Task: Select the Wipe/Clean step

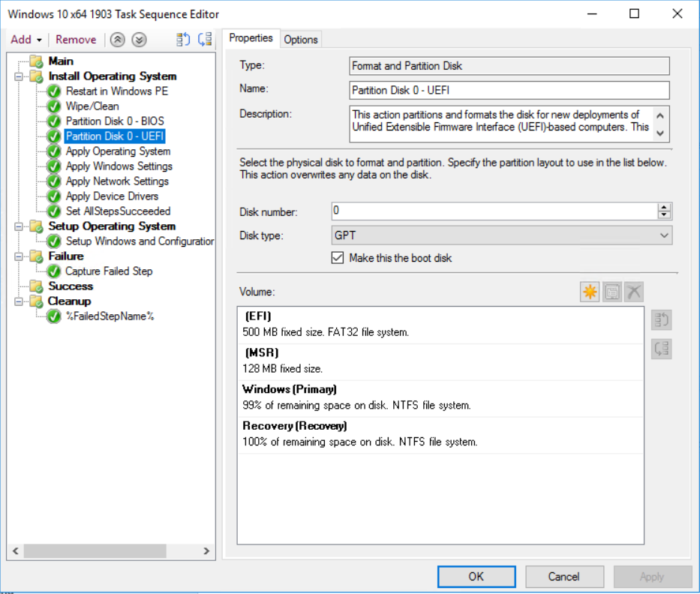Action: click(92, 106)
